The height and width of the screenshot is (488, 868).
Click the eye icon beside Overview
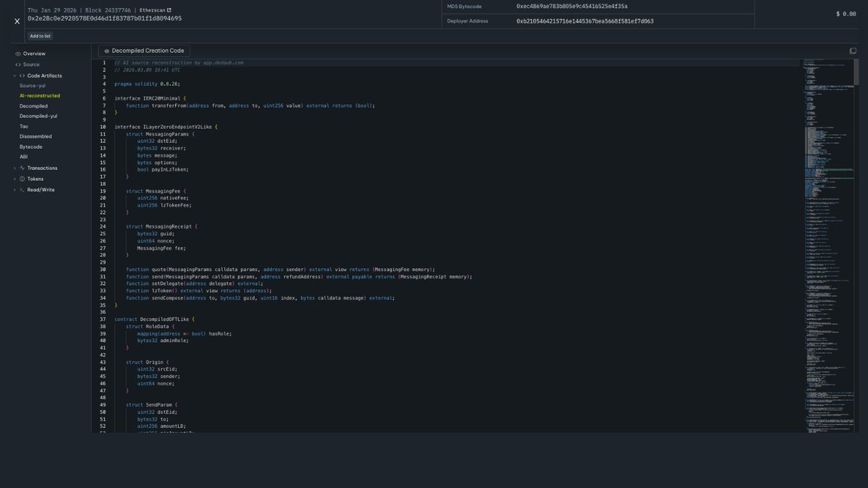(x=18, y=53)
